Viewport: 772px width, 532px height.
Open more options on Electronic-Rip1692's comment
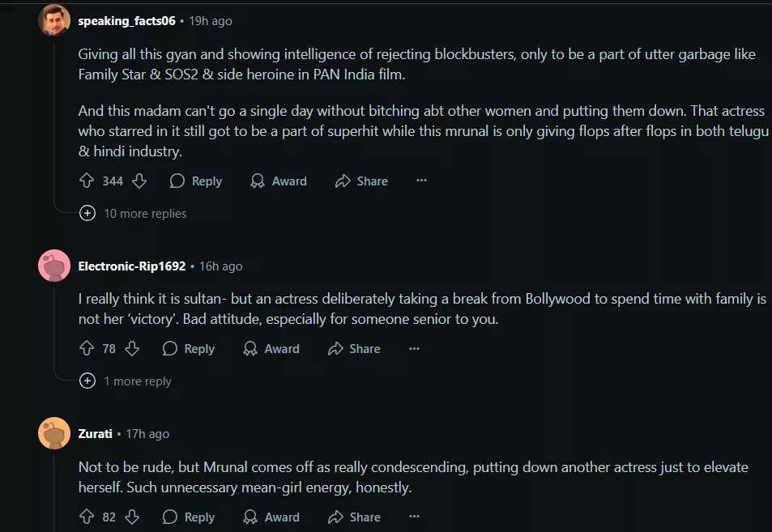[x=414, y=349]
